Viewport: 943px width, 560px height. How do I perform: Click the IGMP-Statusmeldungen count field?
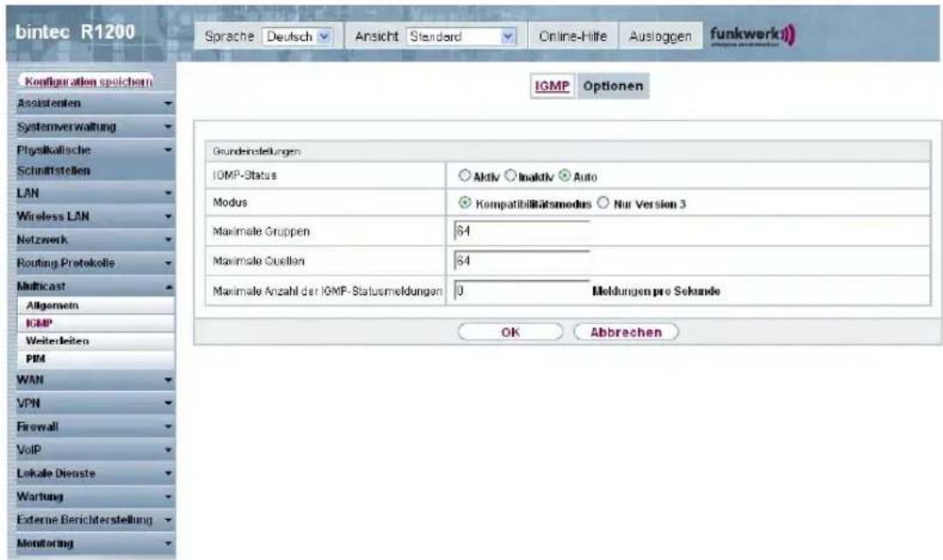click(522, 291)
